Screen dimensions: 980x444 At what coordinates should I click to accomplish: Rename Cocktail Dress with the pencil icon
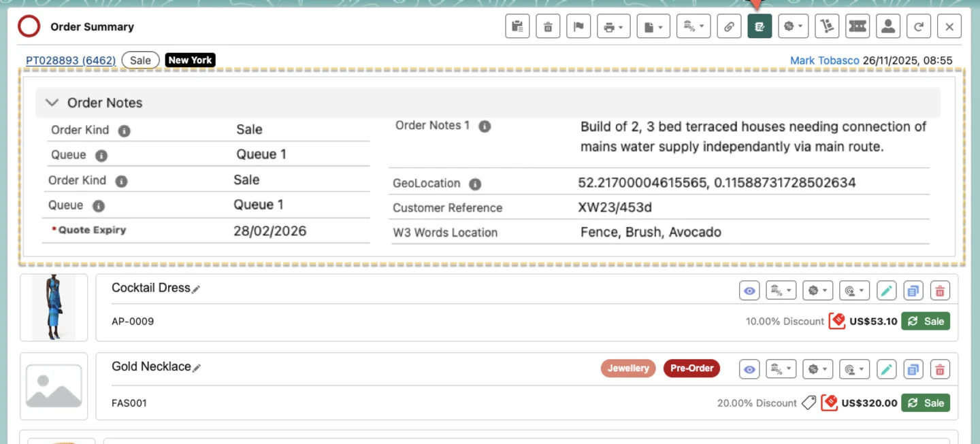point(196,289)
